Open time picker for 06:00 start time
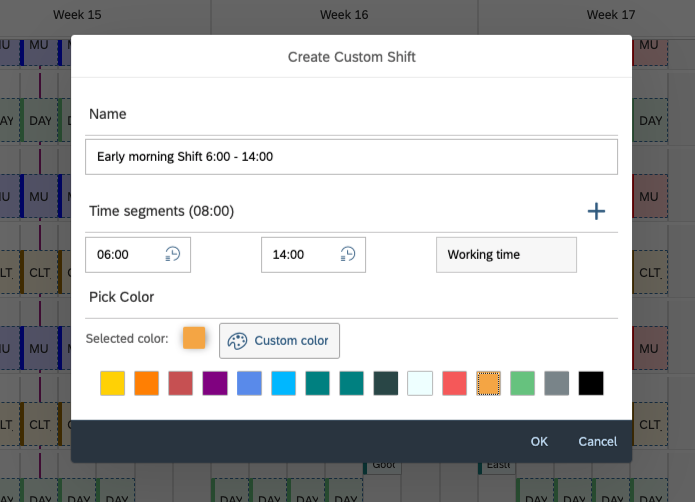This screenshot has height=502, width=695. pyautogui.click(x=173, y=255)
